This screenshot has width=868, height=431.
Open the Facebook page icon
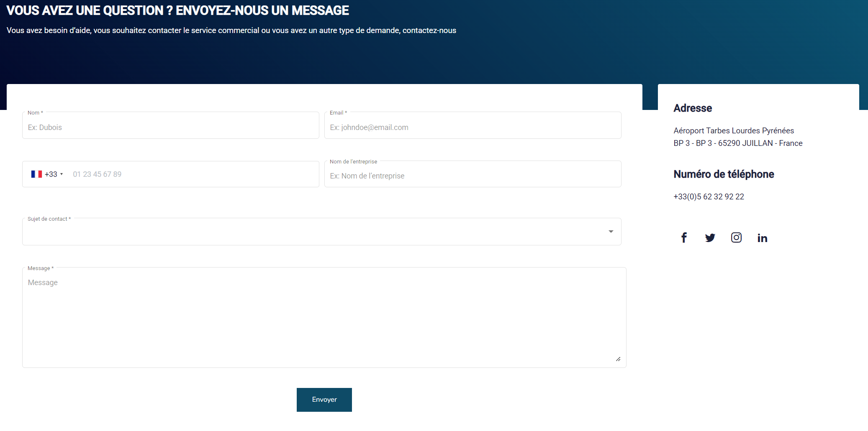(684, 238)
